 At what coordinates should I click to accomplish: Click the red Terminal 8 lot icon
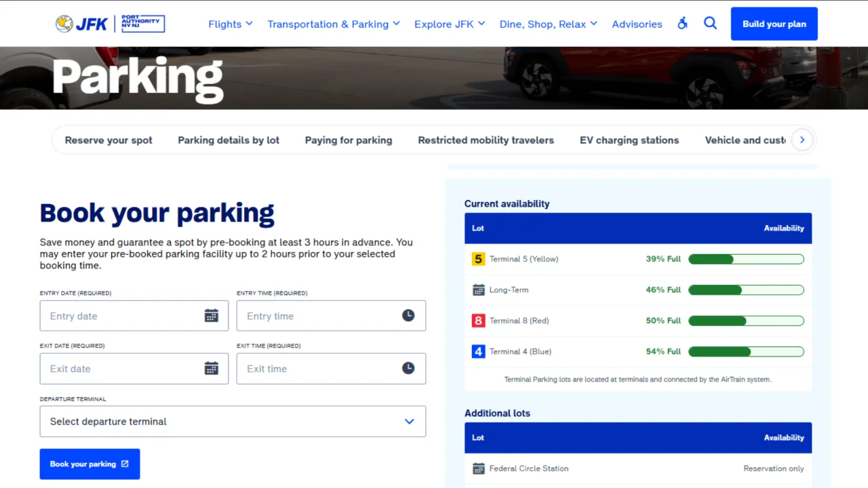pos(478,321)
